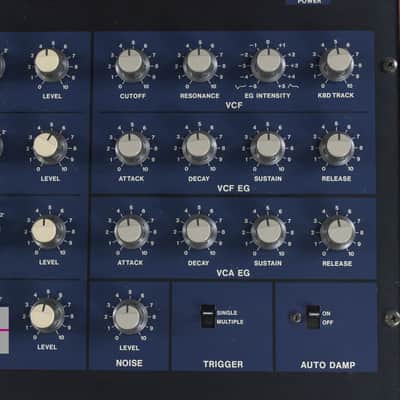
Task: Click the EG INTENSITY label text
Action: (x=267, y=96)
